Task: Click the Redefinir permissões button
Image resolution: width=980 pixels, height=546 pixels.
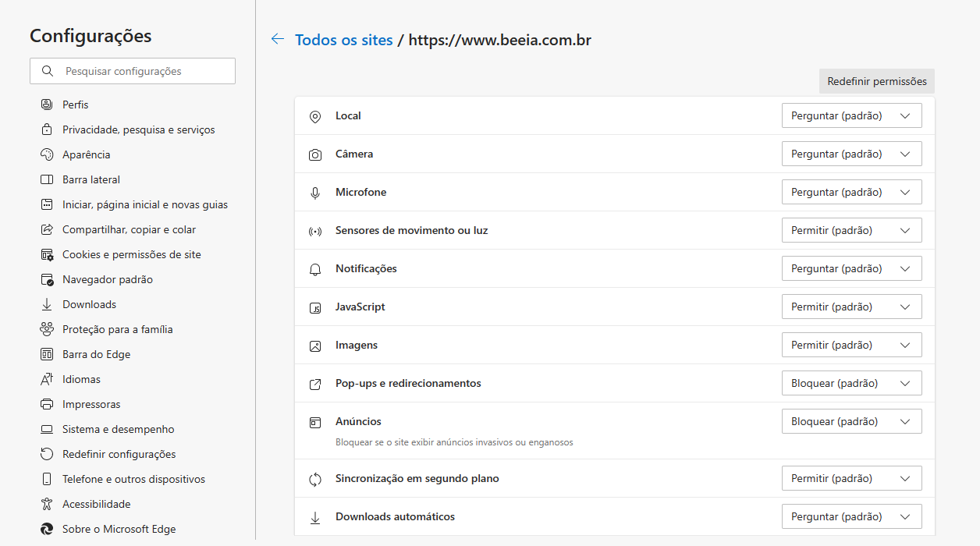Action: click(x=877, y=81)
